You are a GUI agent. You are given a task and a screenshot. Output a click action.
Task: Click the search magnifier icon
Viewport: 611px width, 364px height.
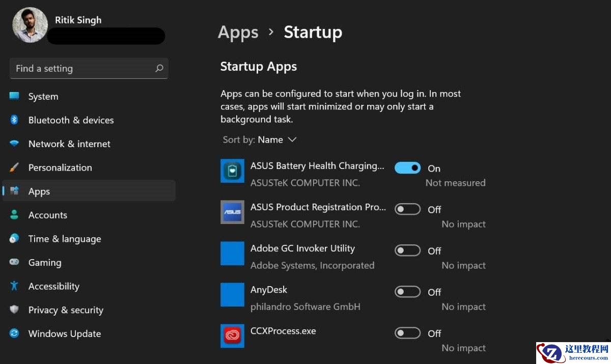pyautogui.click(x=159, y=68)
